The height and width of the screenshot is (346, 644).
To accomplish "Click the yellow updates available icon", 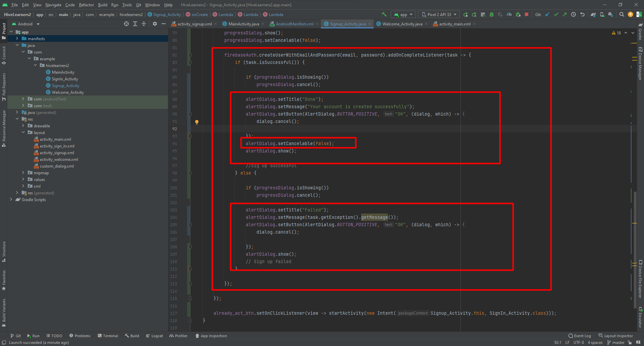I will pyautogui.click(x=630, y=15).
